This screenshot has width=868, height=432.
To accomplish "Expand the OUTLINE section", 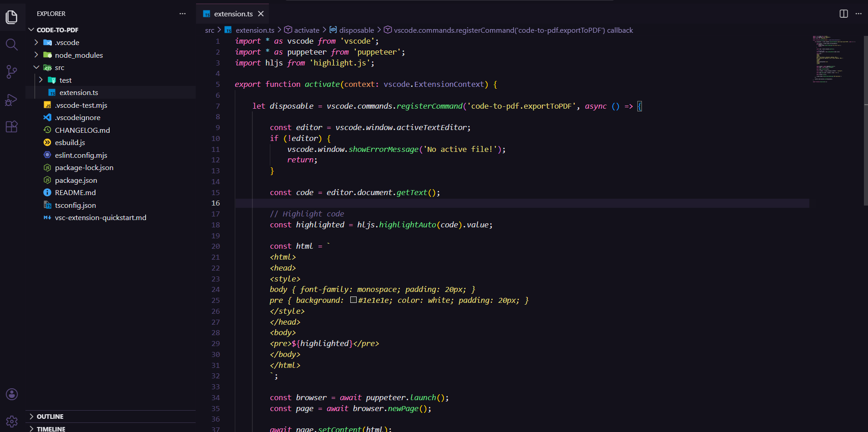I will pos(111,417).
